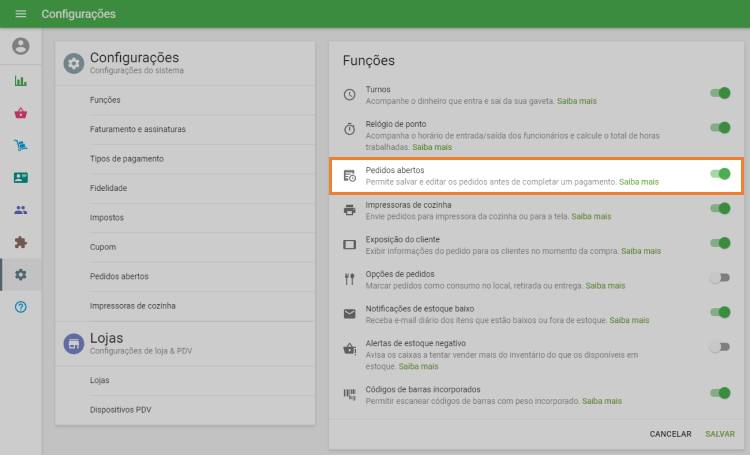Toggle Pedidos abertos switch off
The image size is (750, 455).
click(x=720, y=174)
